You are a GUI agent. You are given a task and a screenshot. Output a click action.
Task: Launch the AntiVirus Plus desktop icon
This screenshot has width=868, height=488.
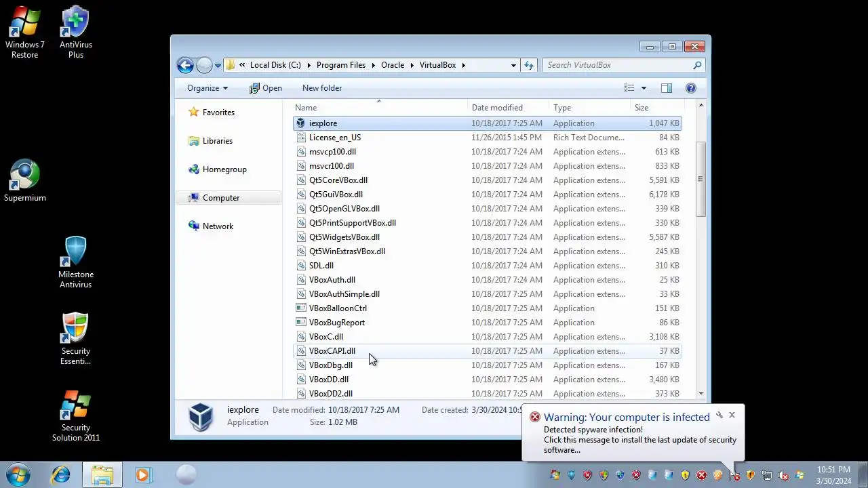[x=75, y=33]
